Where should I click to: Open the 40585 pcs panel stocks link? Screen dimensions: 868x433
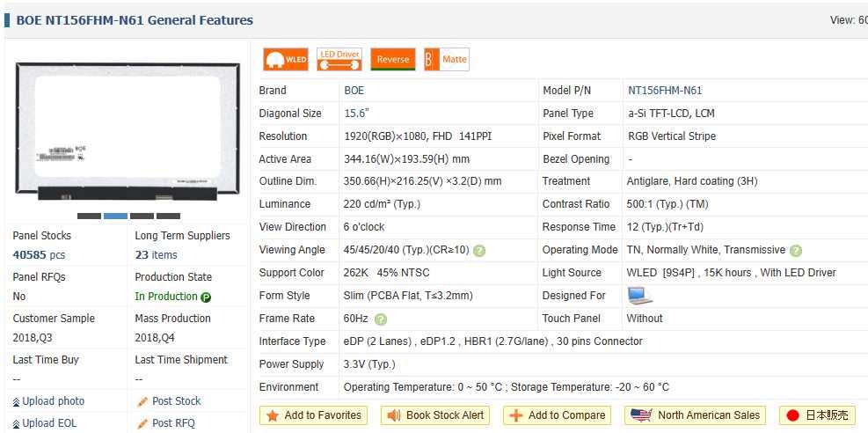point(39,255)
